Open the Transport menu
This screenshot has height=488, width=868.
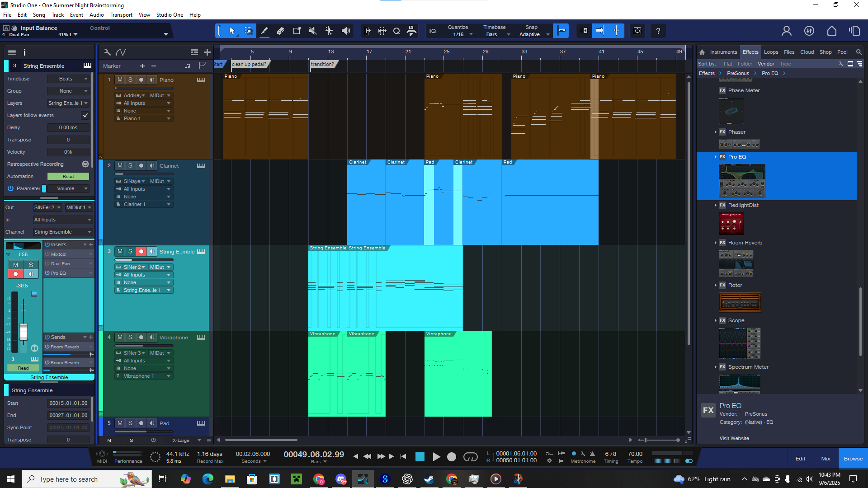121,15
